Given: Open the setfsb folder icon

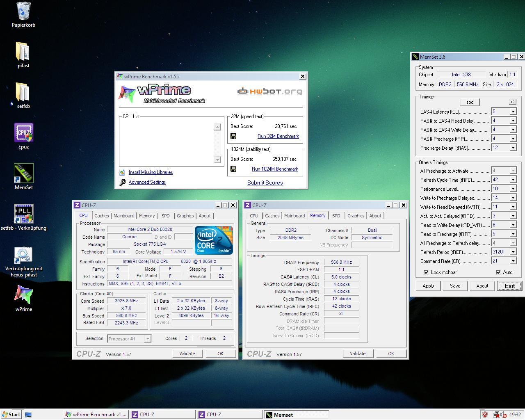Looking at the screenshot, I should click(x=23, y=92).
